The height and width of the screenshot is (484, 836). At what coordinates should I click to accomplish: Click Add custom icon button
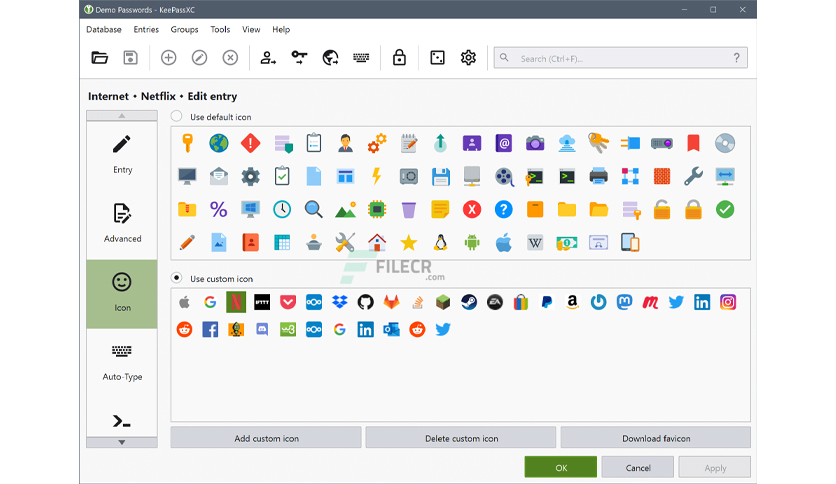(x=266, y=438)
